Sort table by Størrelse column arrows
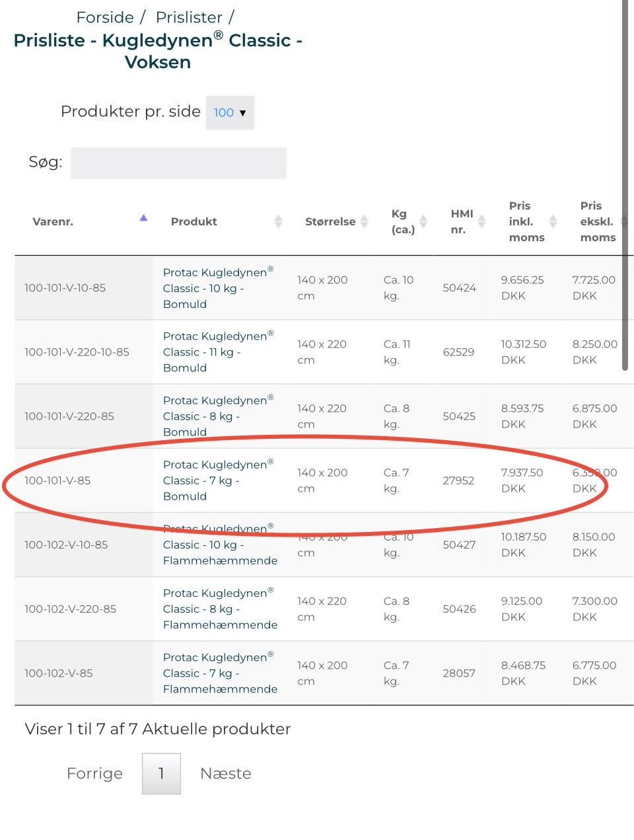The width and height of the screenshot is (634, 840). (x=364, y=221)
